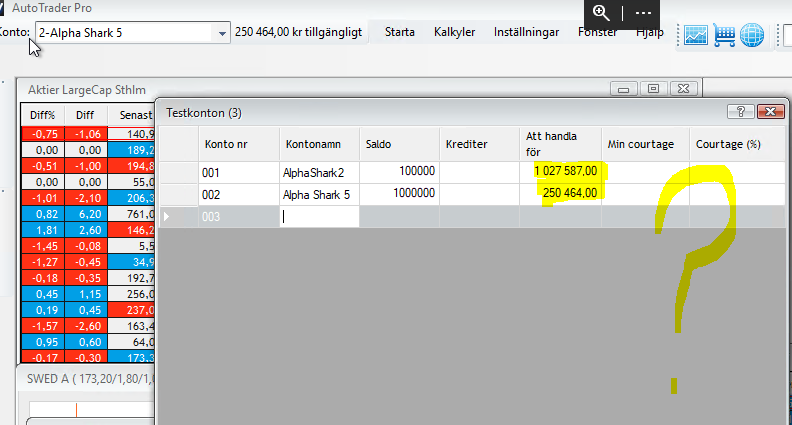Click the globe toolbar icon

coord(751,36)
